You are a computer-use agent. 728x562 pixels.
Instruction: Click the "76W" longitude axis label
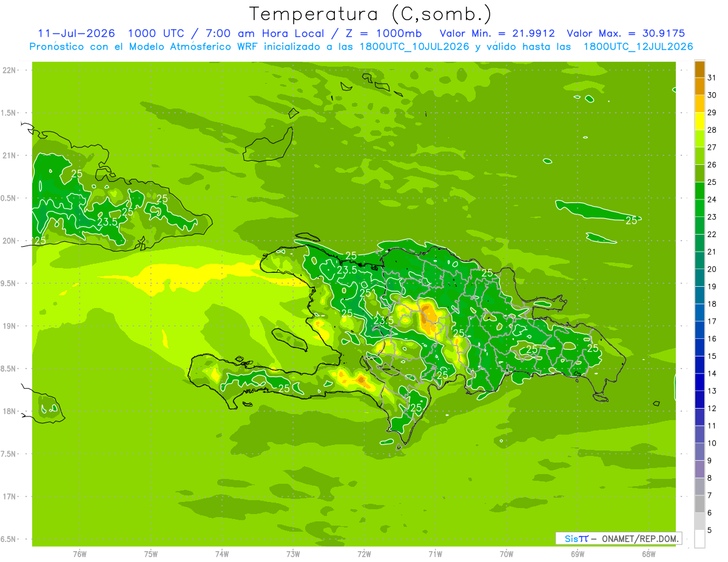tap(79, 554)
